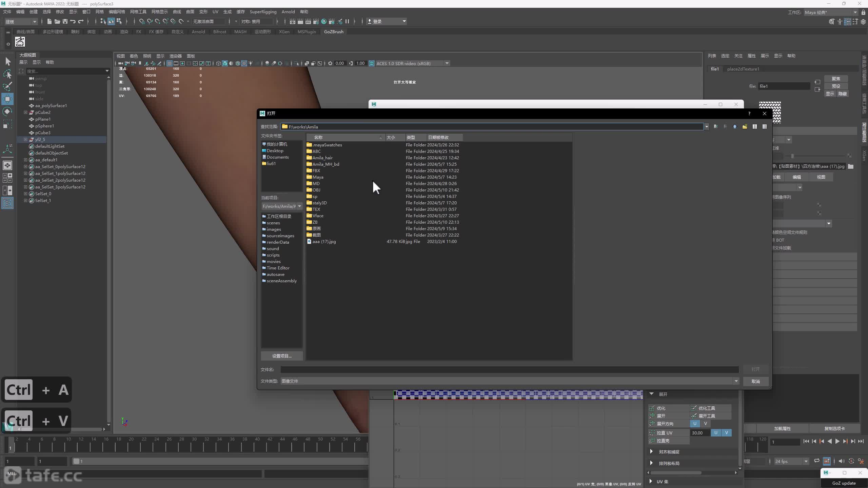The image size is (868, 488).
Task: Switch to the place2dTexture1 attribute tab
Action: click(x=743, y=69)
